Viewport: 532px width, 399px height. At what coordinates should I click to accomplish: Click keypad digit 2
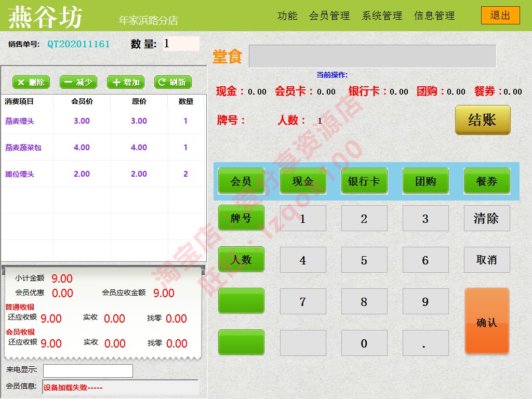[x=364, y=218]
